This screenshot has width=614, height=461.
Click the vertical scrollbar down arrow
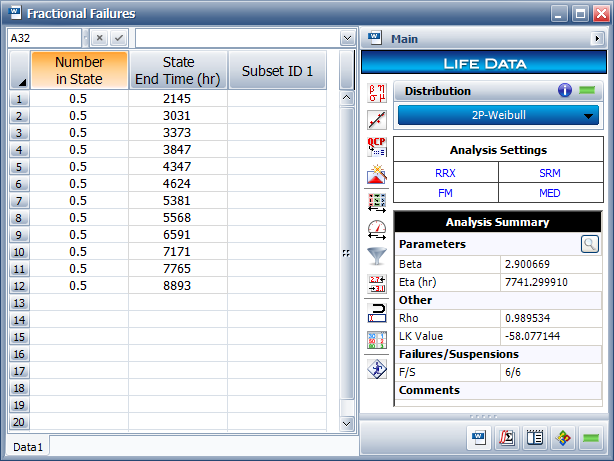pyautogui.click(x=347, y=423)
